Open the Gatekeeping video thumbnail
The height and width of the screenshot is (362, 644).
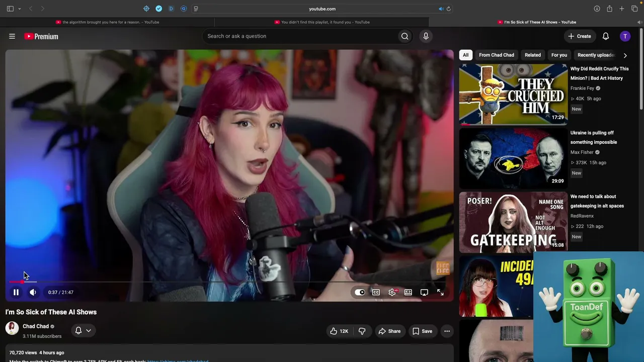pyautogui.click(x=513, y=222)
